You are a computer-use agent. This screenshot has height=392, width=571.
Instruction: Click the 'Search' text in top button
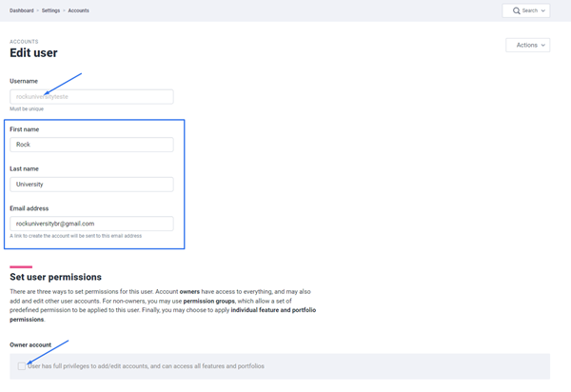point(530,10)
